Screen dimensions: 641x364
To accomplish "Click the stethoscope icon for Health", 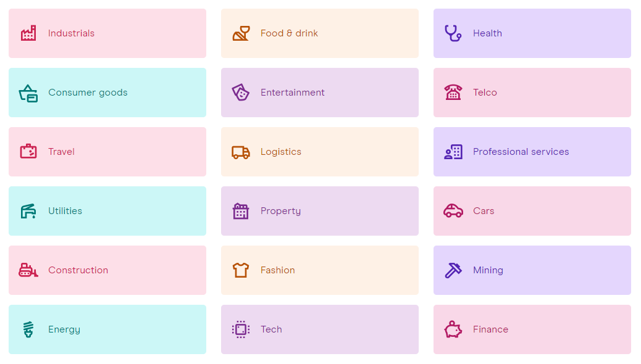I will point(453,33).
